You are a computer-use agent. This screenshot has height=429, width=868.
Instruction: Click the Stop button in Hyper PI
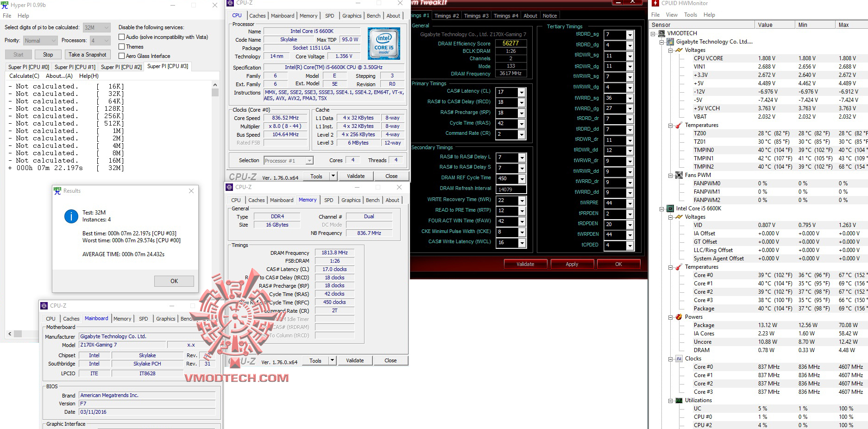(x=48, y=55)
